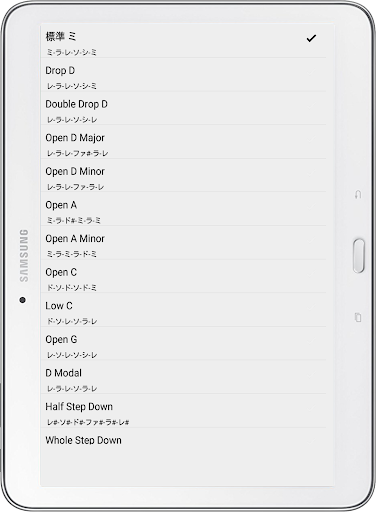Tap the tablet's recent apps icon
376x512 pixels.
pyautogui.click(x=358, y=317)
